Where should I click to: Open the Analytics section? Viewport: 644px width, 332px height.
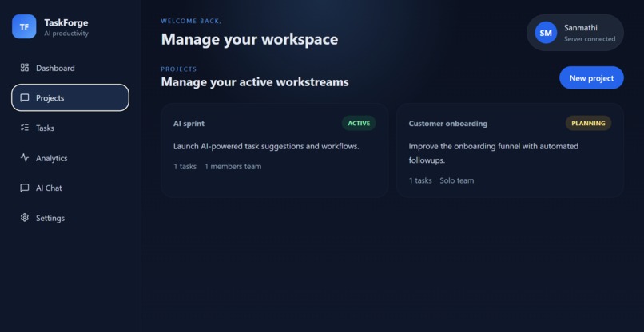[x=70, y=158]
